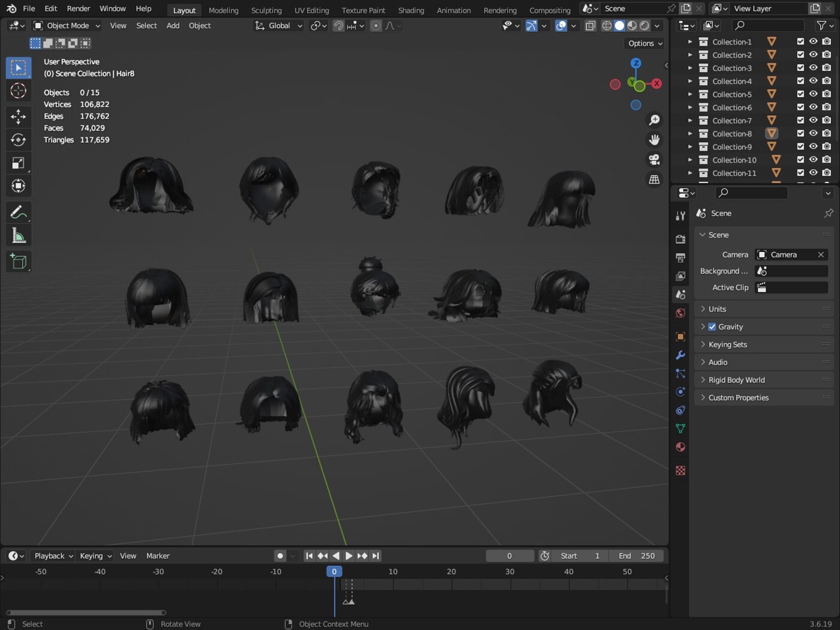Screen dimensions: 840x630
Task: Open the Modifiers wrench properties tab
Action: (x=680, y=355)
